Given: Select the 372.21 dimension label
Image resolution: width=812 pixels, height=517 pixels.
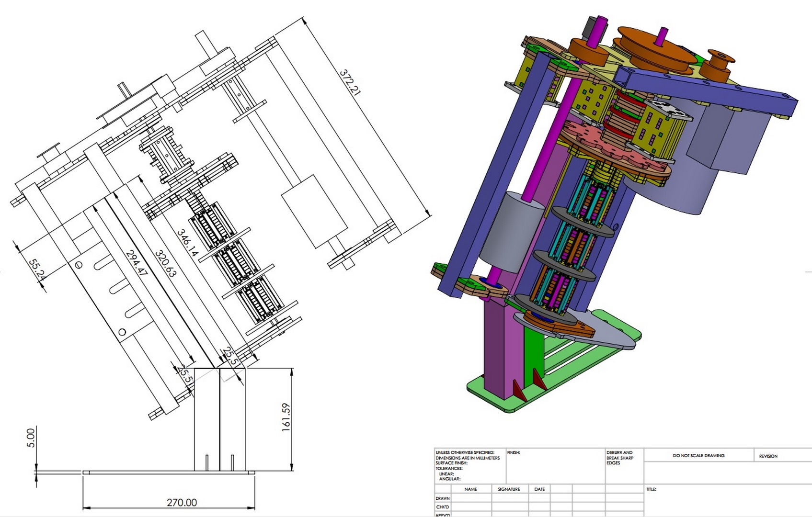Looking at the screenshot, I should (350, 82).
